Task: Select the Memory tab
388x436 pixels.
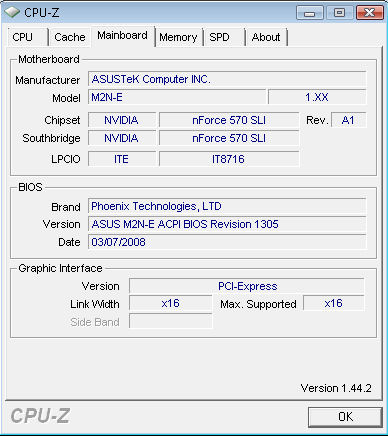Action: pos(179,37)
